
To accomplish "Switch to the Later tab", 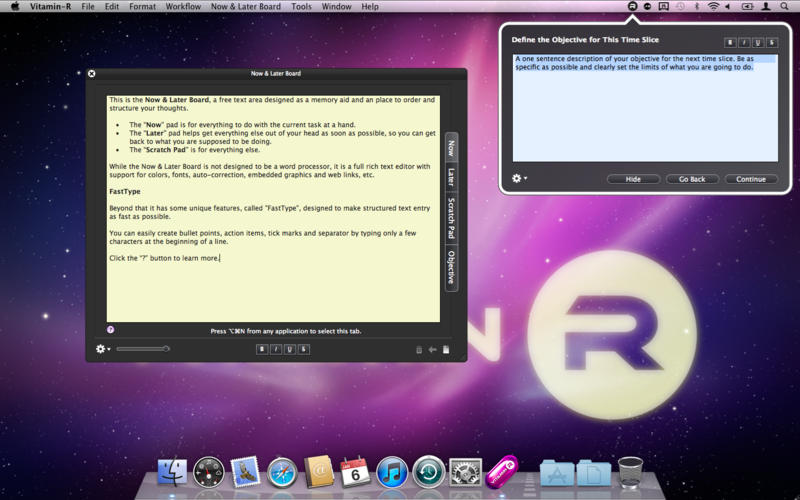I will click(451, 177).
